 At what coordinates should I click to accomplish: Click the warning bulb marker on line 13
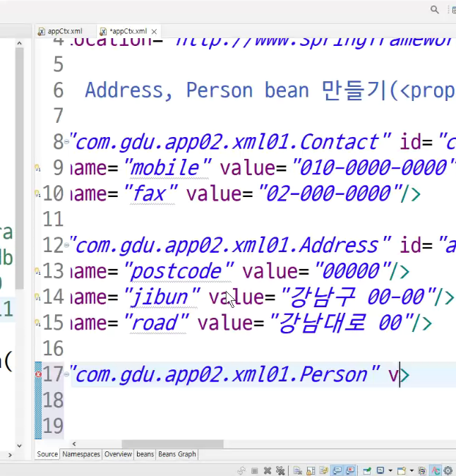pos(37,270)
